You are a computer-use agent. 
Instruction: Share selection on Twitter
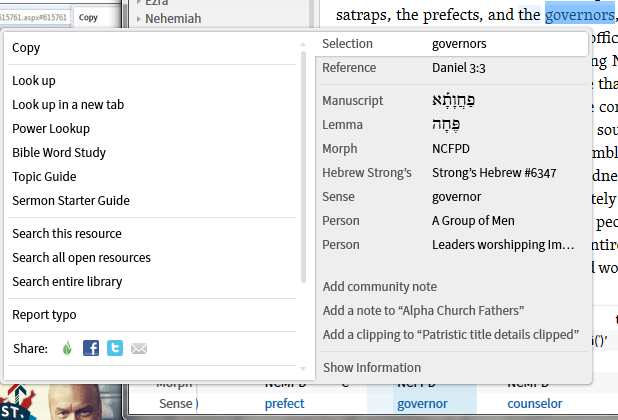click(x=115, y=348)
